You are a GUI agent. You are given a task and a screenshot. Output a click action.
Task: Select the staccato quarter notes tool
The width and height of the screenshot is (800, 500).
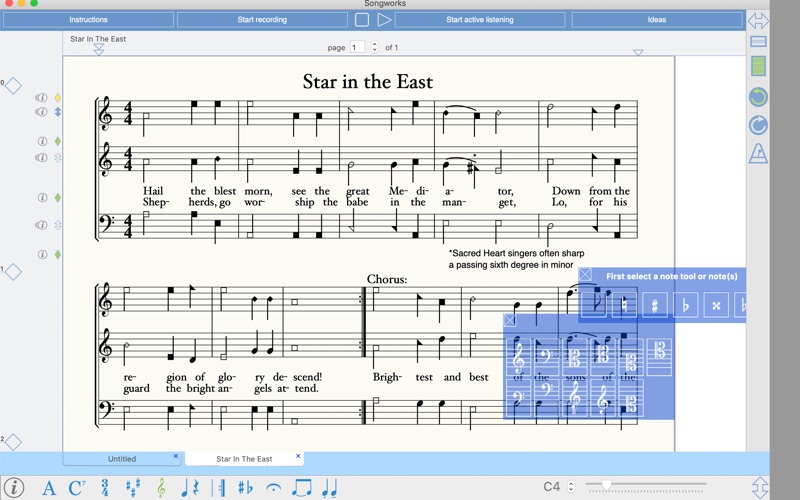tap(330, 488)
